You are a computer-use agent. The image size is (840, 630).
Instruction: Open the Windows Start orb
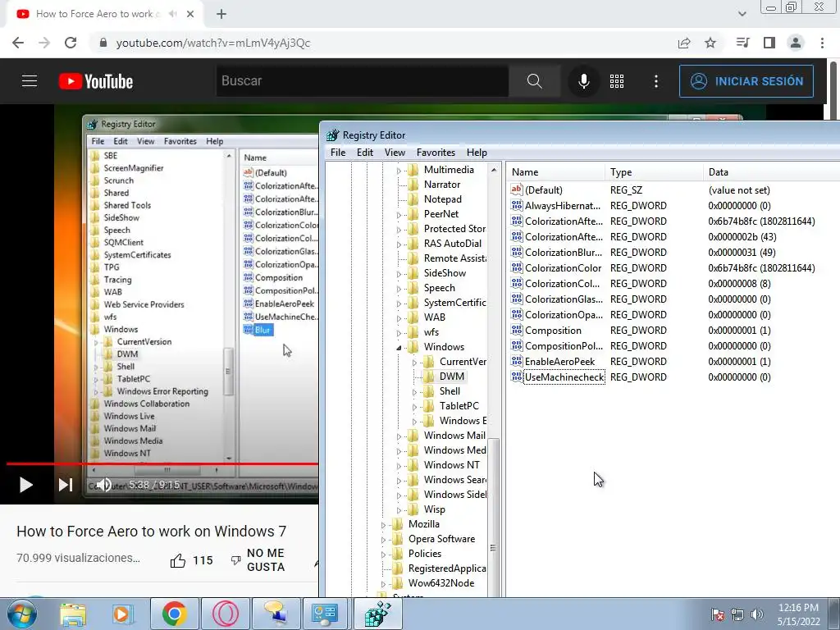pos(22,614)
